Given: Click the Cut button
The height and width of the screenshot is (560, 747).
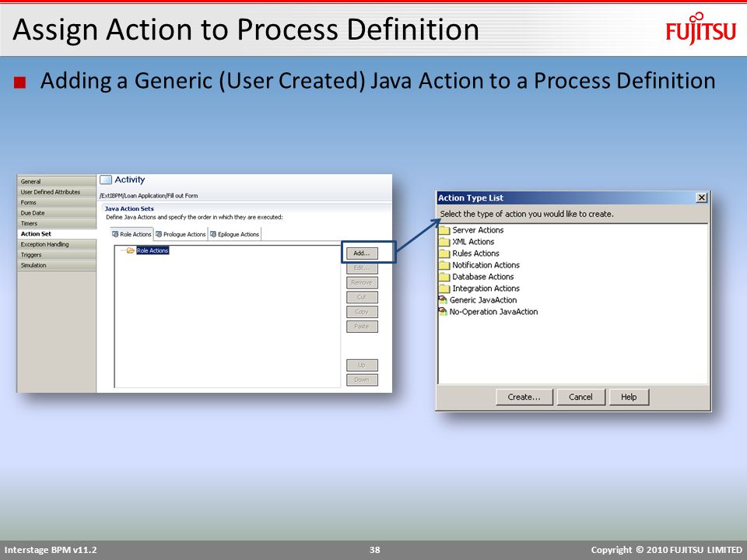Looking at the screenshot, I should pos(362,297).
